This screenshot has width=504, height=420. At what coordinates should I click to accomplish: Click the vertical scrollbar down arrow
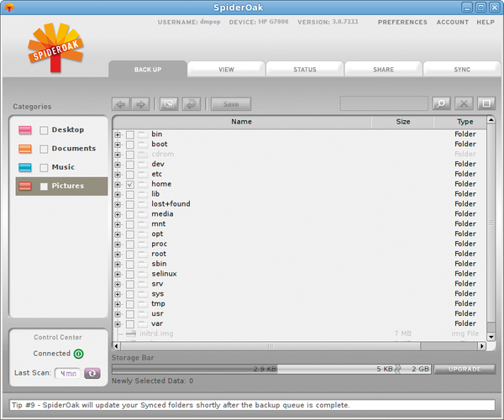[x=491, y=337]
